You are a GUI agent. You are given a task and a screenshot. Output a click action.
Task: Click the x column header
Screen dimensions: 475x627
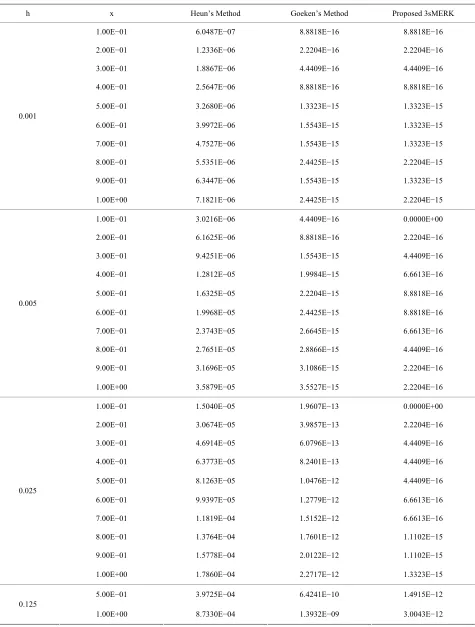(x=111, y=14)
